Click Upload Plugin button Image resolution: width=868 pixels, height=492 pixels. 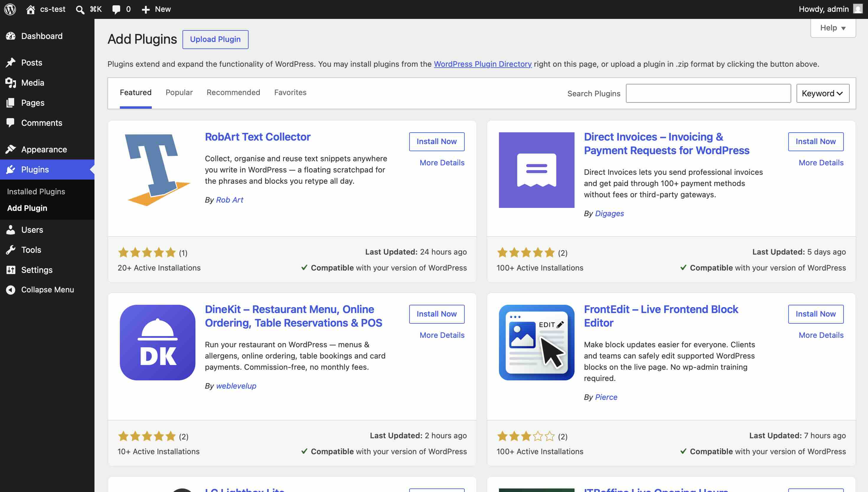tap(215, 40)
